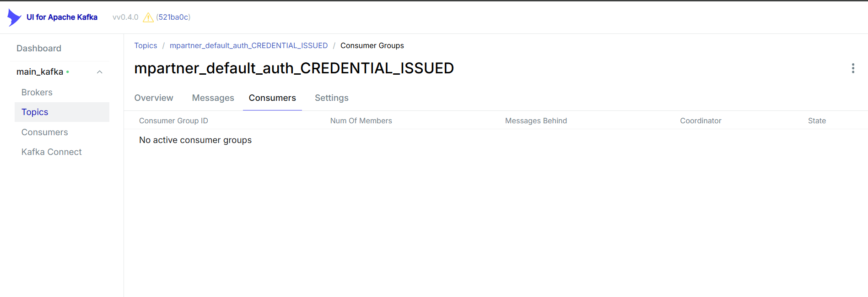Open the Settings tab
Image resolution: width=868 pixels, height=297 pixels.
point(331,98)
